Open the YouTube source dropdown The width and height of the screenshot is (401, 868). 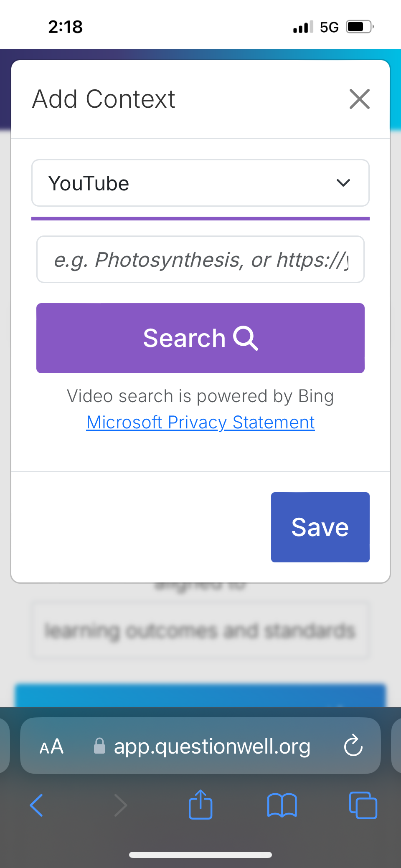(x=200, y=183)
